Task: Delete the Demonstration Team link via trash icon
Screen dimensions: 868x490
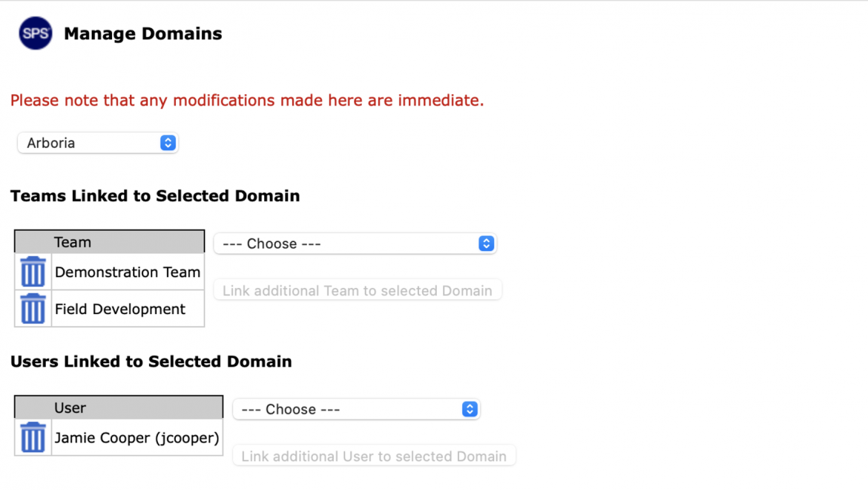Action: (33, 271)
